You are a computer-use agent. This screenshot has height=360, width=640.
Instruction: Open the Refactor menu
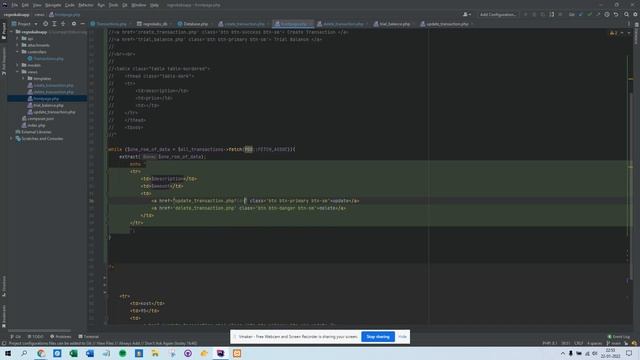86,5
